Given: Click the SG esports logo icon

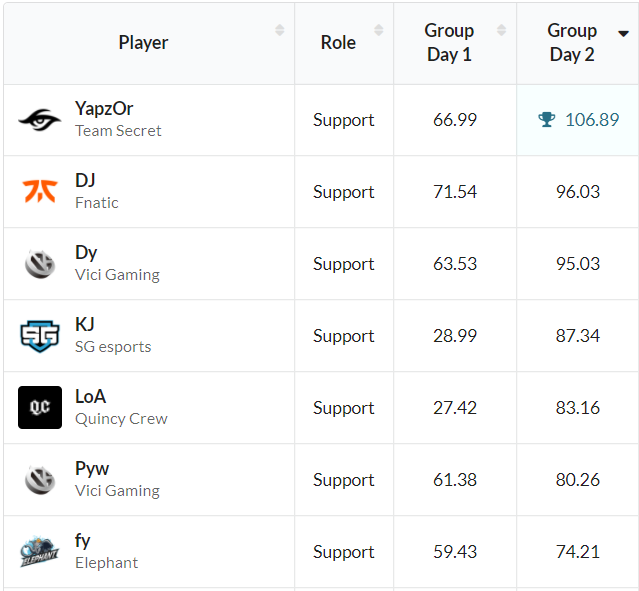Looking at the screenshot, I should tap(40, 335).
